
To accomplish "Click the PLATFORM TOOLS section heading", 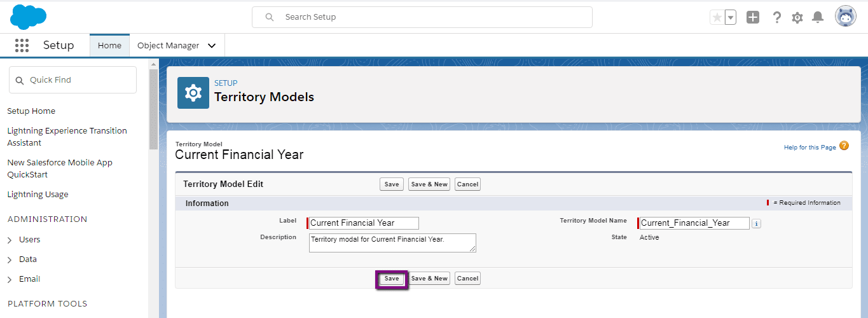I will click(47, 304).
